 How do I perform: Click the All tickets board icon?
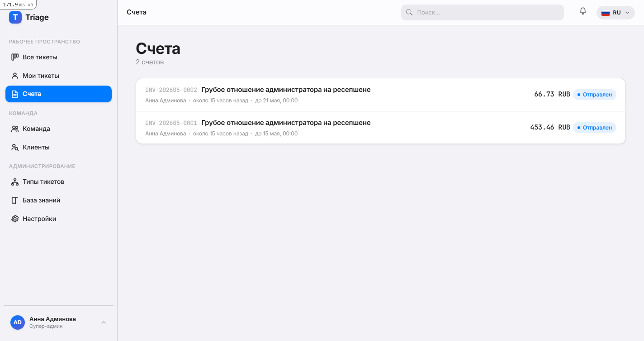(15, 57)
